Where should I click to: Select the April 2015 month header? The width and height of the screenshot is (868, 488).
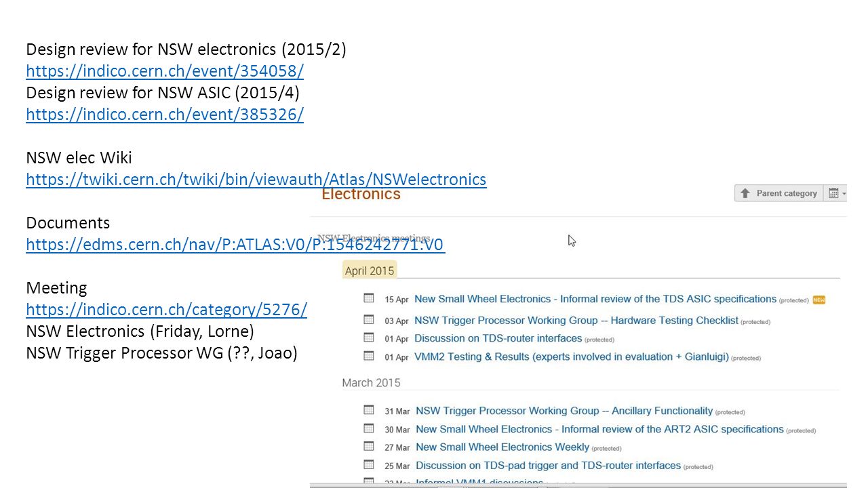click(x=370, y=270)
